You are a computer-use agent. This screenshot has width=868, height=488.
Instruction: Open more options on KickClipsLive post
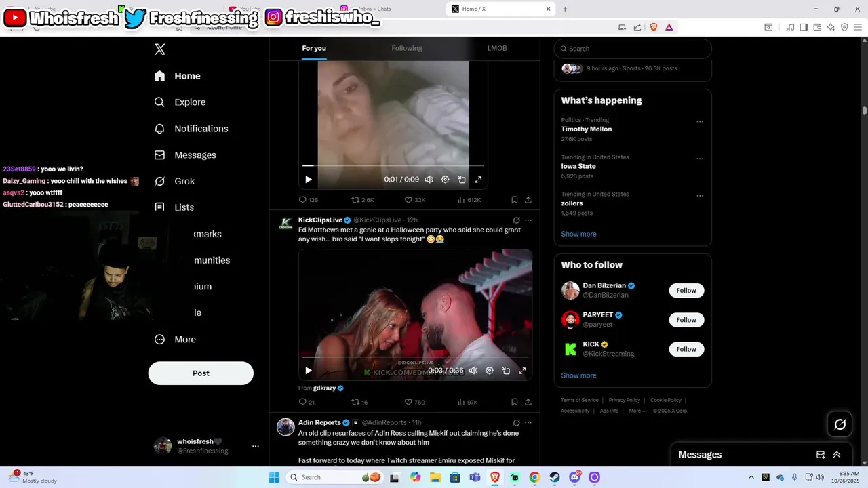[528, 220]
